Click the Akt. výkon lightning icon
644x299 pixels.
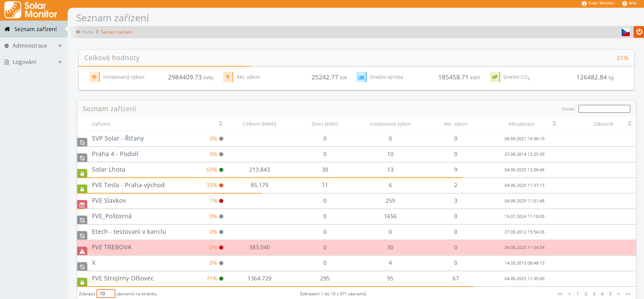[228, 77]
